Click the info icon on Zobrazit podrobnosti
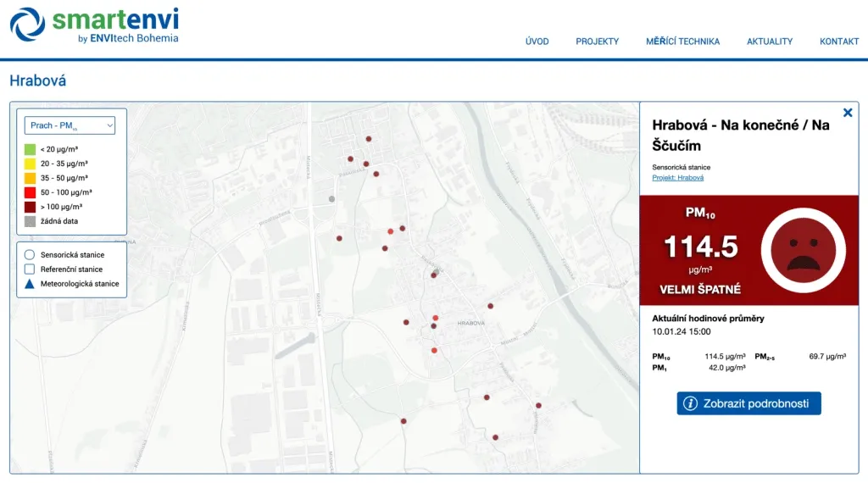 tap(690, 403)
